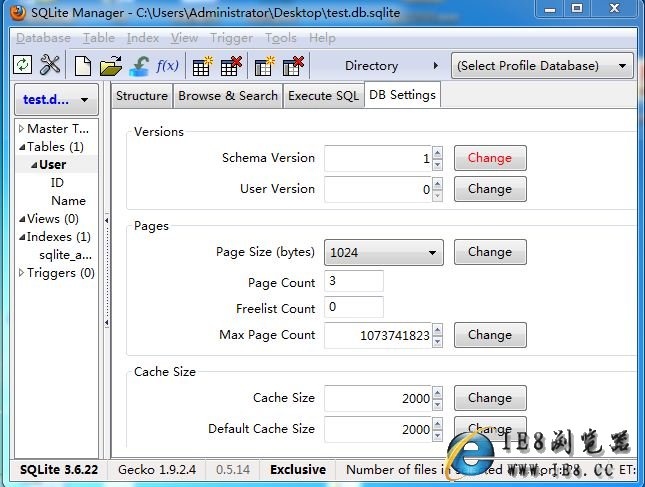Increase Default Cache Size with up arrow
The image size is (645, 487).
437,423
